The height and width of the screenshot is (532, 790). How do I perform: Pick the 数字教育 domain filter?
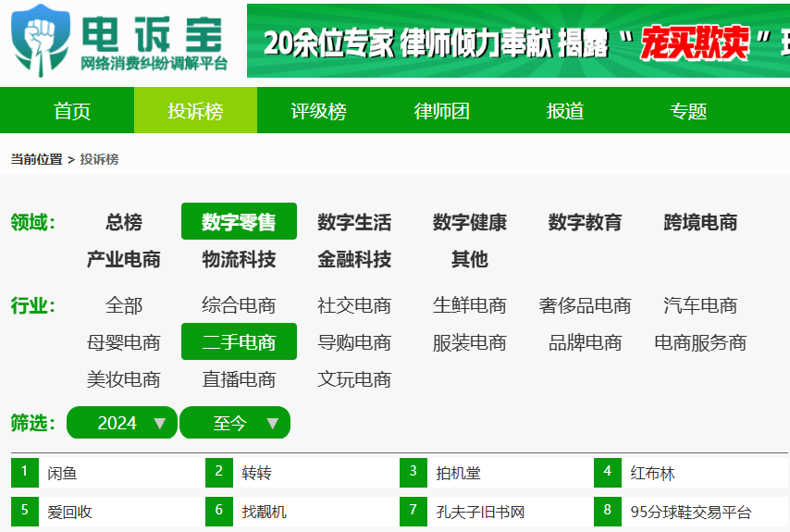pyautogui.click(x=585, y=222)
